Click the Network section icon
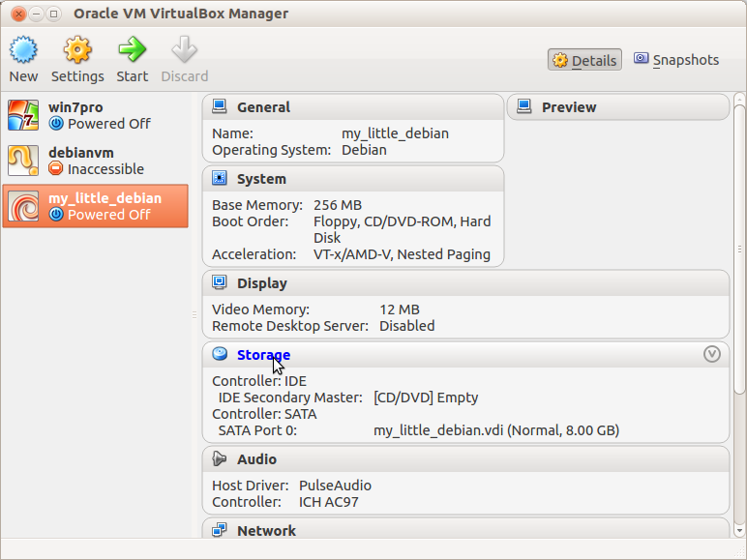This screenshot has height=560, width=747. click(x=219, y=530)
